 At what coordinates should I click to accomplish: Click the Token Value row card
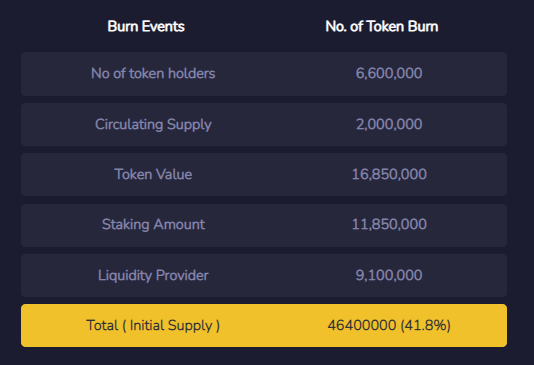point(264,175)
